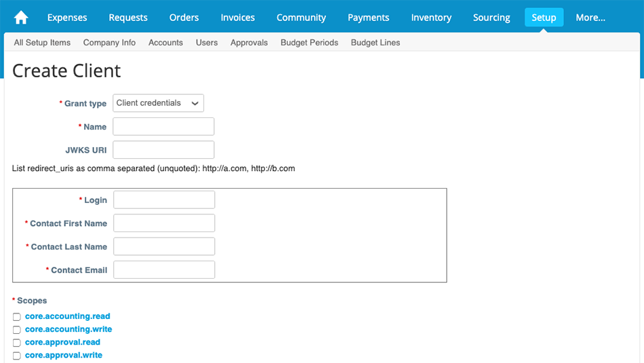Open Approvals setup page
The height and width of the screenshot is (363, 644).
point(249,42)
